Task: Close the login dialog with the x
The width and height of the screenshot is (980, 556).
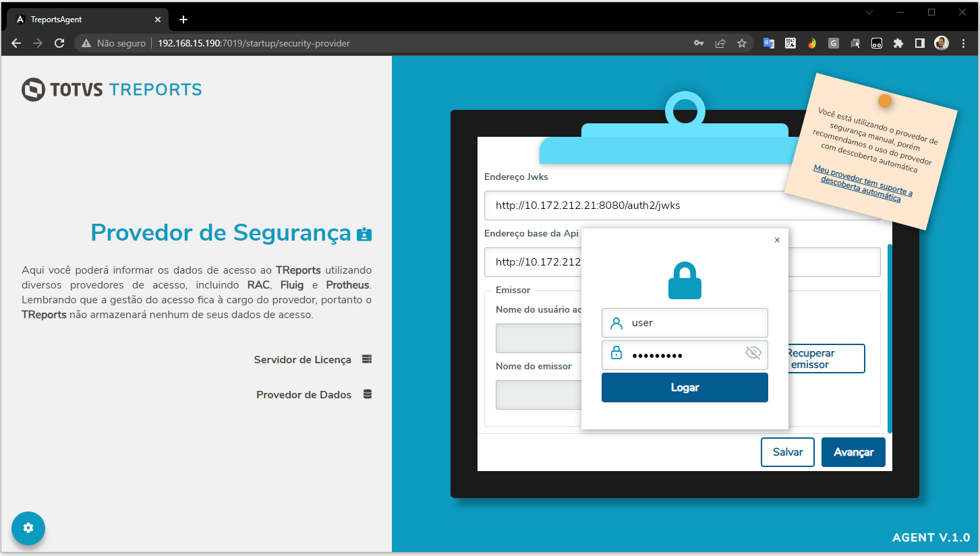Action: tap(777, 240)
